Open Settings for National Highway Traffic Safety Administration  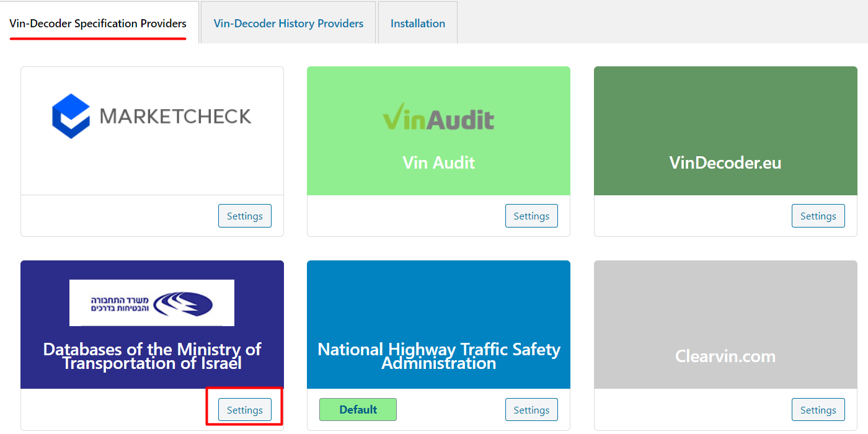[531, 410]
